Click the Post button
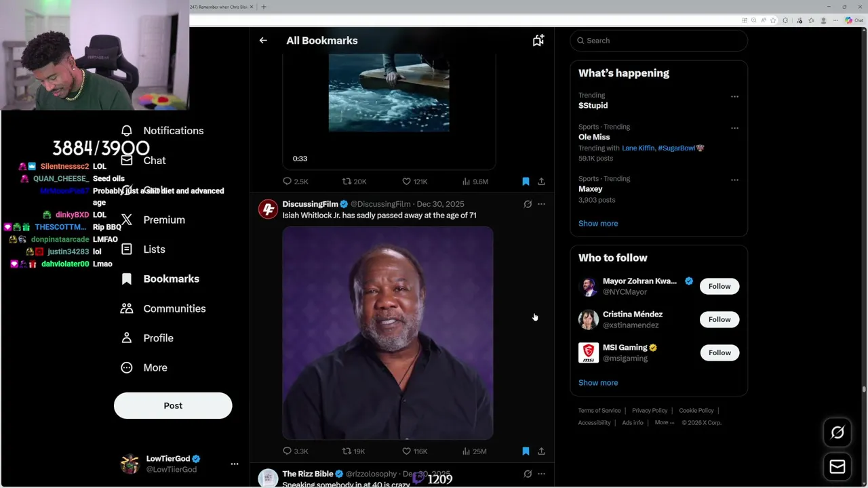868x488 pixels. point(173,405)
